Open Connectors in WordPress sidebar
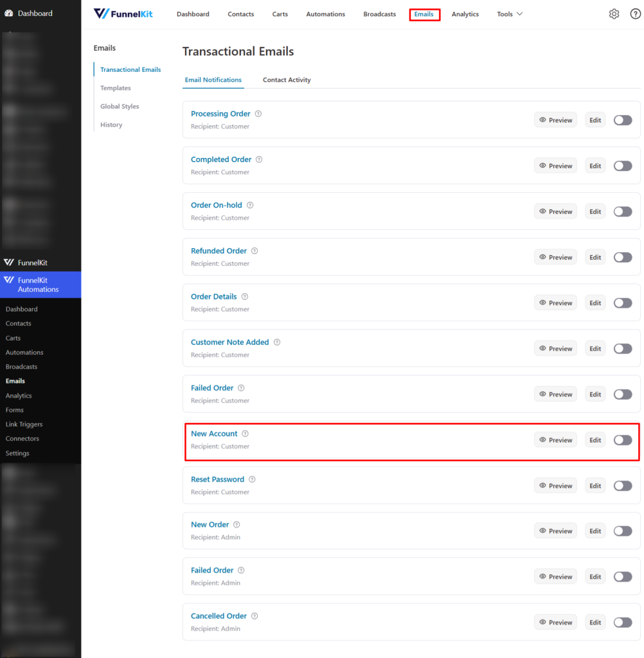The image size is (644, 658). coord(22,438)
